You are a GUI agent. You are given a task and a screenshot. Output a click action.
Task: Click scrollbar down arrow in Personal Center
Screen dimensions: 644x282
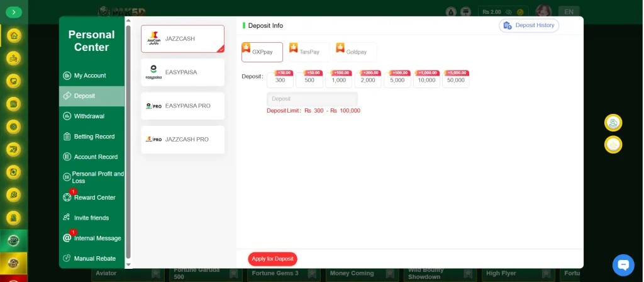[128, 264]
